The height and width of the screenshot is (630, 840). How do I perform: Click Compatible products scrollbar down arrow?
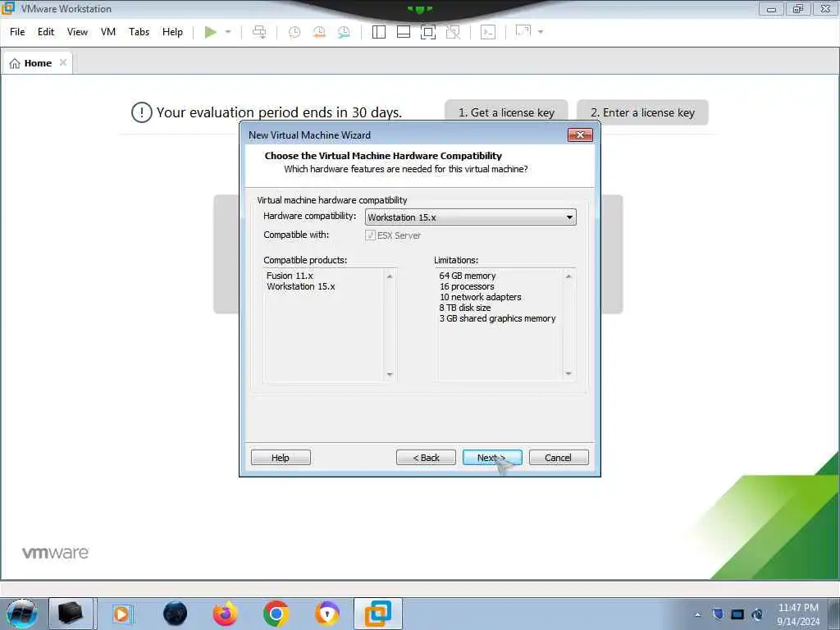pos(390,374)
